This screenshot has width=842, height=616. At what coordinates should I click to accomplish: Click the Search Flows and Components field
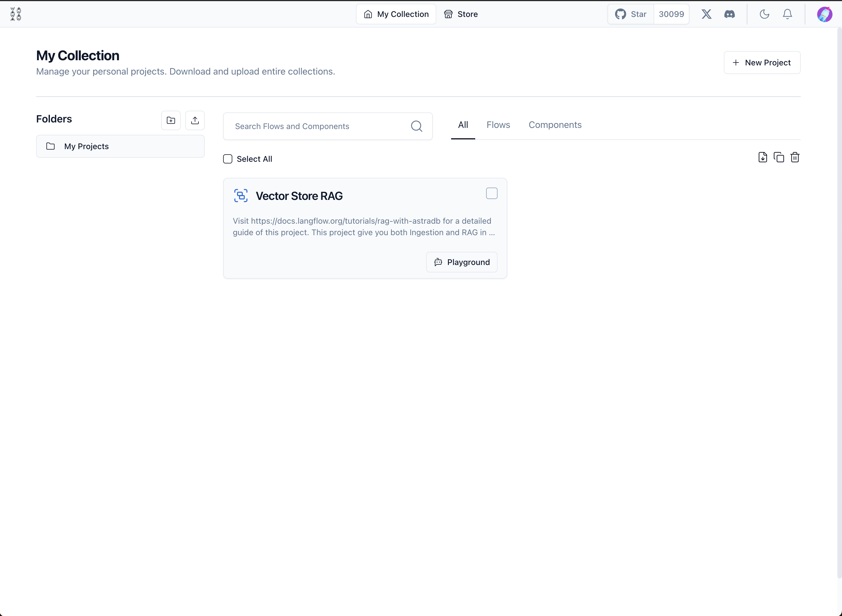[x=317, y=126]
